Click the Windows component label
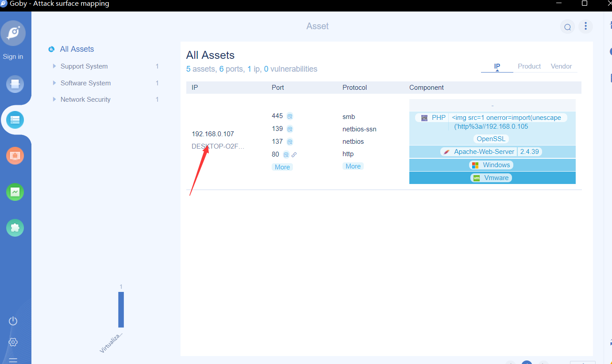 tap(497, 165)
